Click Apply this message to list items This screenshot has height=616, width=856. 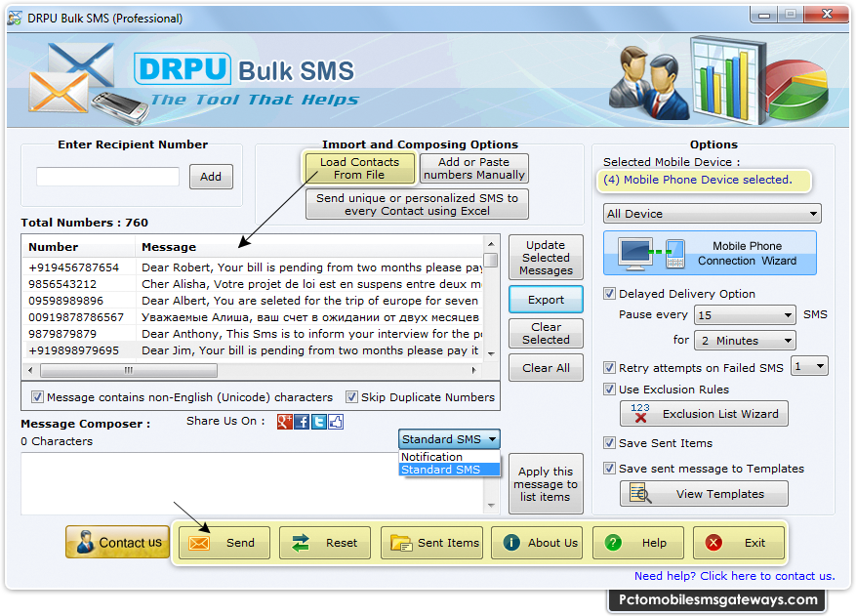(546, 484)
